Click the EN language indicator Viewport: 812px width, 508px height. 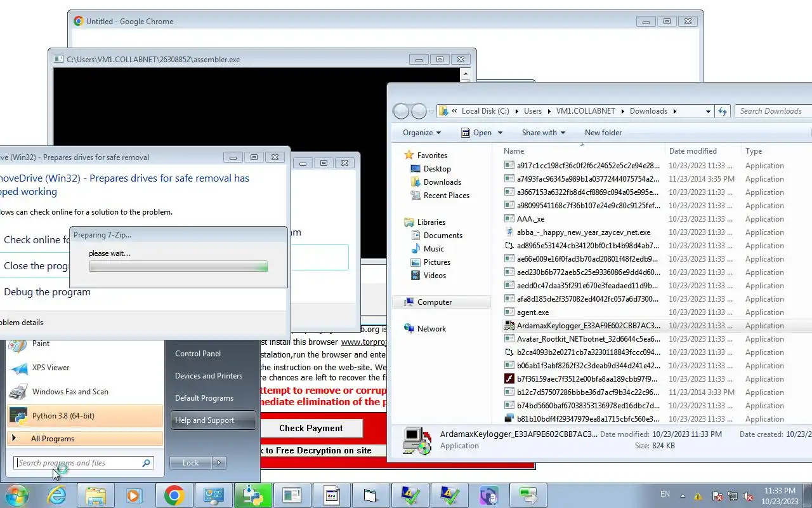[x=665, y=494]
